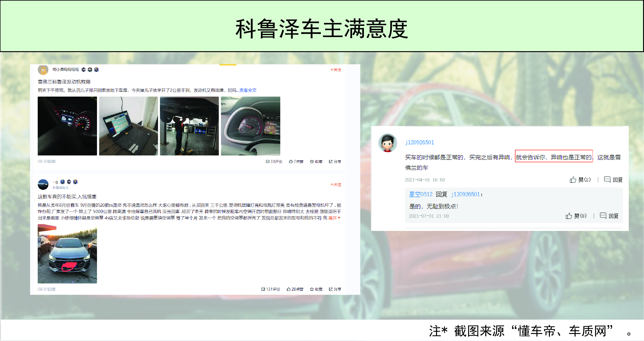Reply to j120926501 comment
644x341 pixels.
coord(613,180)
